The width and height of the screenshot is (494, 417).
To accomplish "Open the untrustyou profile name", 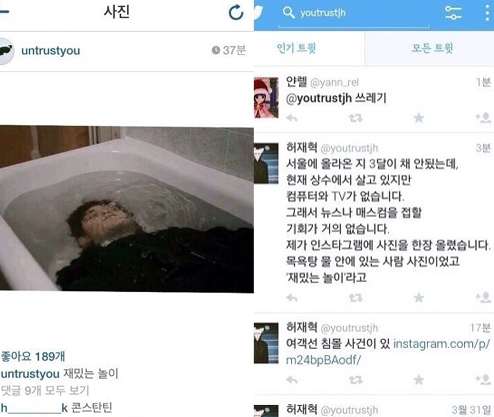I will 51,51.
